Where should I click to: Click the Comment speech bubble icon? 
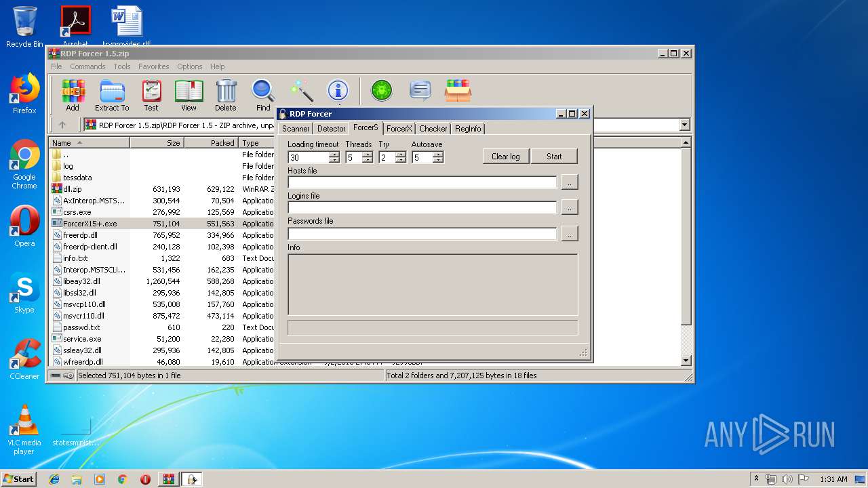[420, 91]
